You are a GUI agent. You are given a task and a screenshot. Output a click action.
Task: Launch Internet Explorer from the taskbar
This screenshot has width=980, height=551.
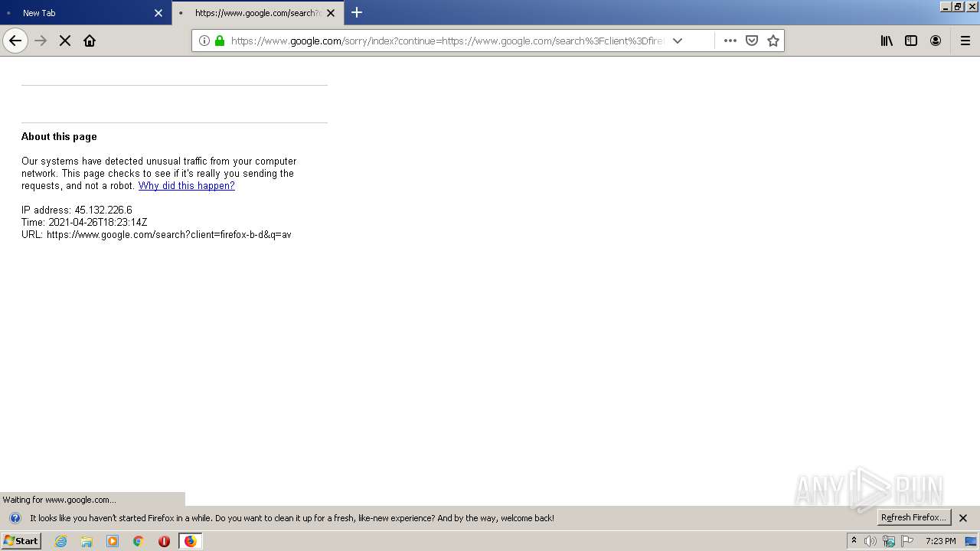(x=61, y=541)
